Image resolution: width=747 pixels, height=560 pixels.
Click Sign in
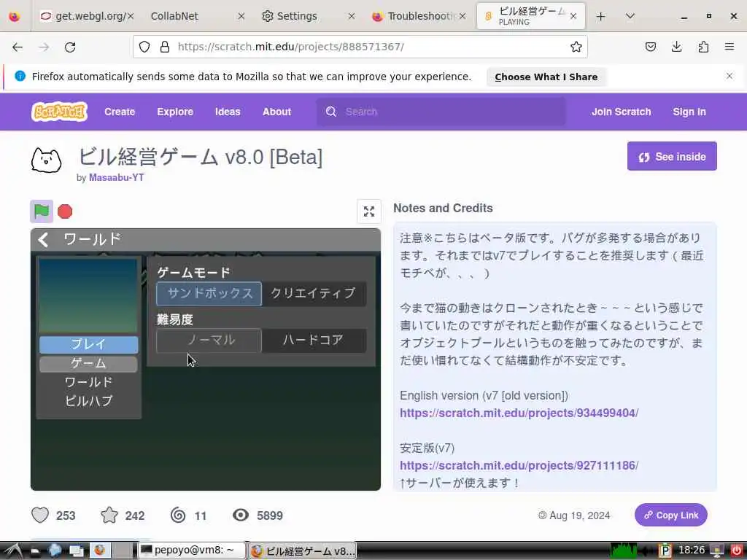(689, 112)
